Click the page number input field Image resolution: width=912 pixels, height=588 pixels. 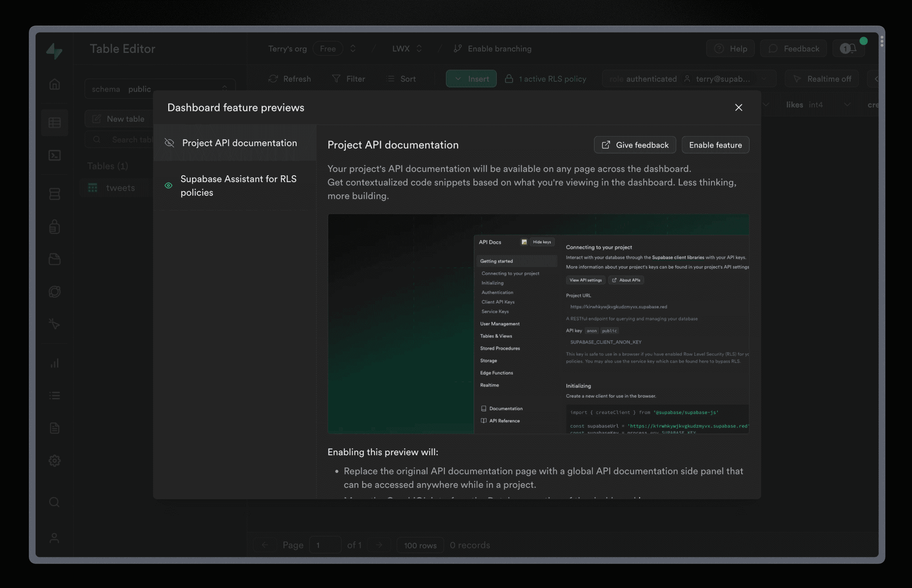(325, 545)
